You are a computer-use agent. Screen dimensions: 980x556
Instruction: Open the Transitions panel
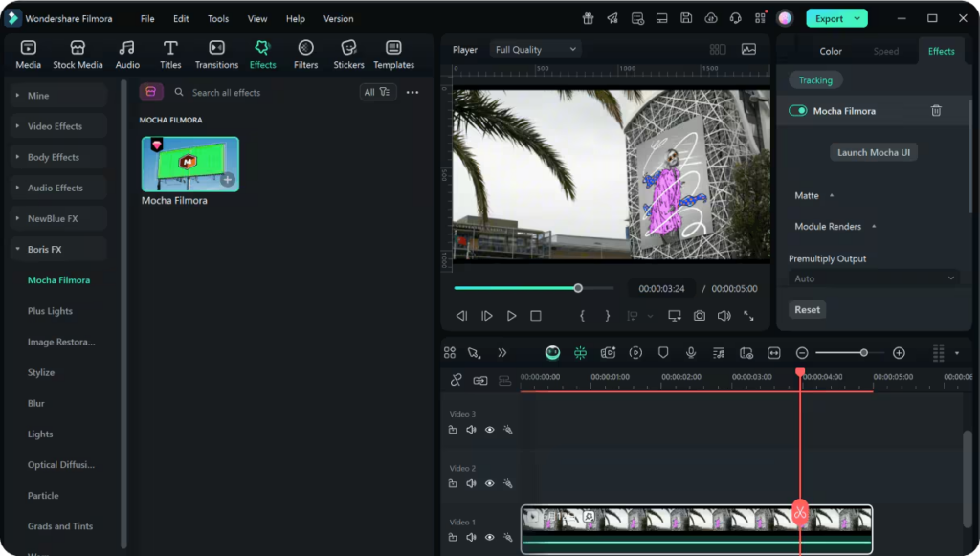pos(216,55)
